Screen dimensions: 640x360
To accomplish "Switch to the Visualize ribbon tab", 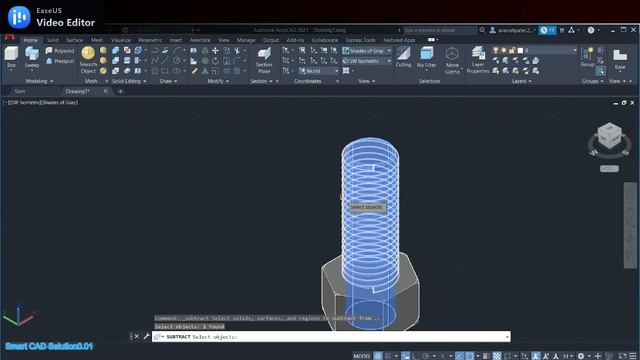I will click(x=121, y=40).
